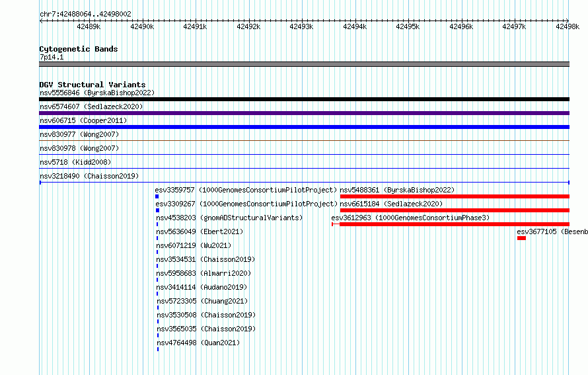The width and height of the screenshot is (588, 375).
Task: Select the small red esv3677105 marker
Action: 521,238
